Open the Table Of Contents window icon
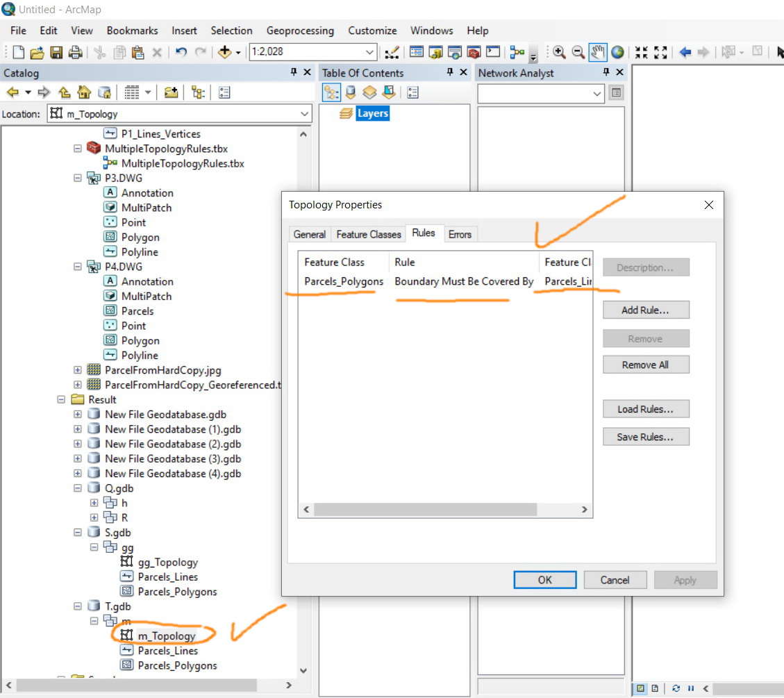 (416, 52)
